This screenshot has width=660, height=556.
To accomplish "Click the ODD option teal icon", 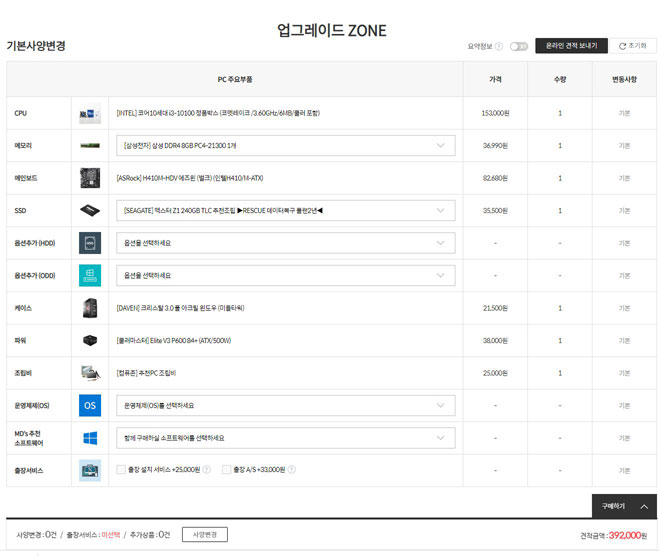I will click(x=90, y=275).
